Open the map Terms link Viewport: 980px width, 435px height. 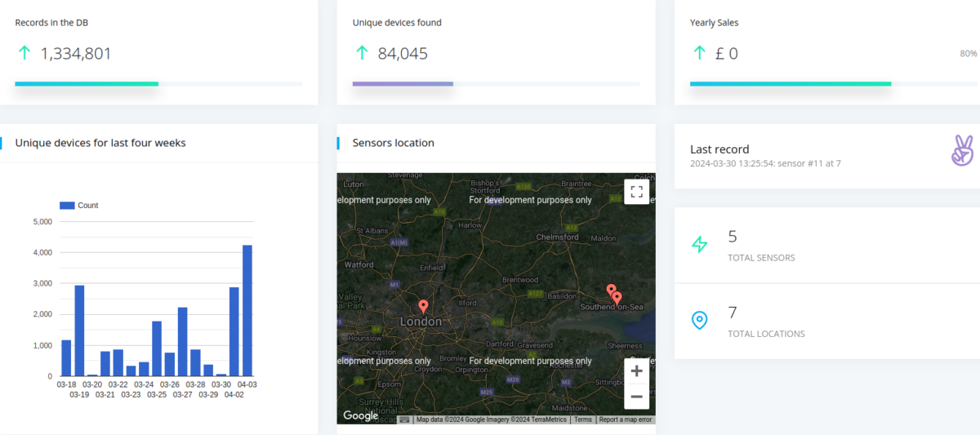coord(583,419)
